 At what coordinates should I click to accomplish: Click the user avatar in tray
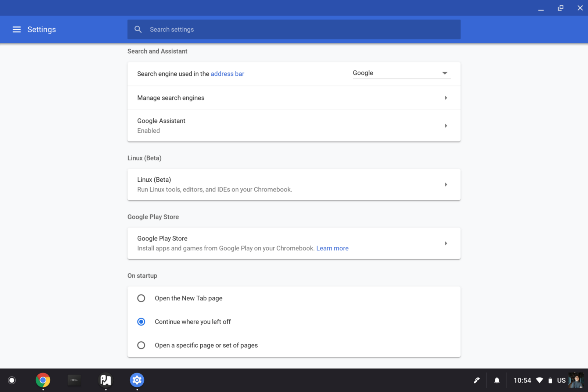[x=576, y=380]
